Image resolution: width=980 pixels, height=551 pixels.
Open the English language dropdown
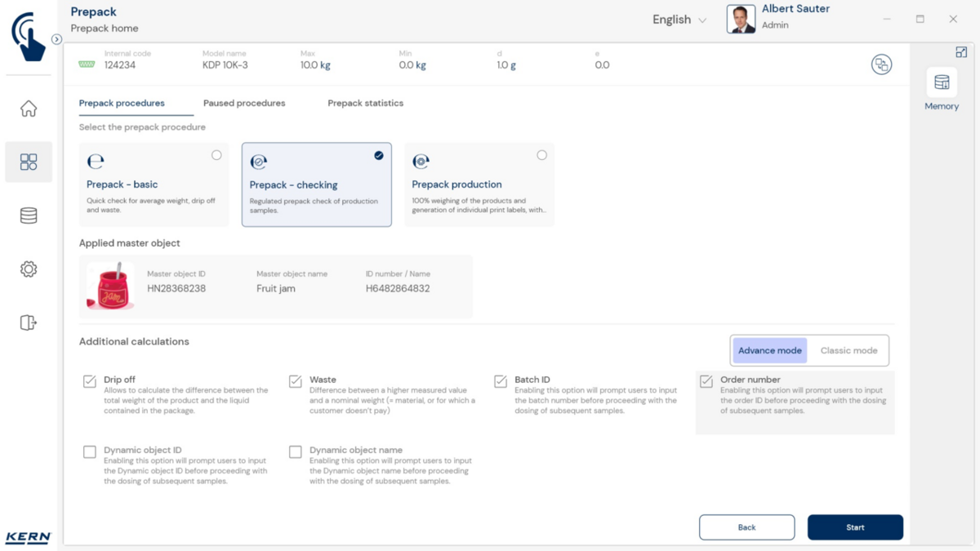point(679,20)
